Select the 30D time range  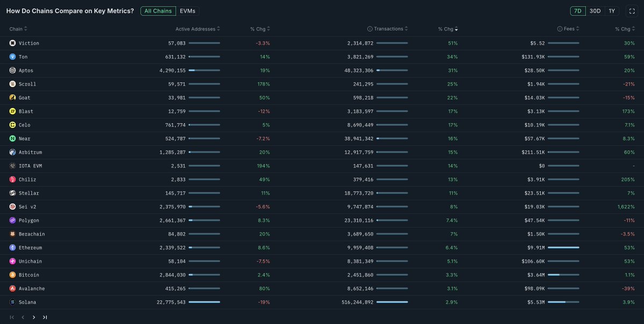pos(595,11)
